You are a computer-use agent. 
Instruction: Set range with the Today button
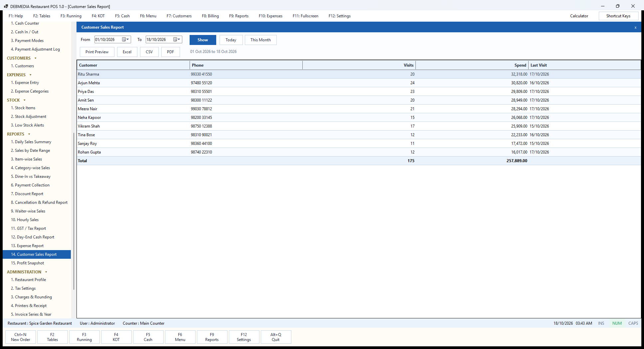pyautogui.click(x=231, y=40)
